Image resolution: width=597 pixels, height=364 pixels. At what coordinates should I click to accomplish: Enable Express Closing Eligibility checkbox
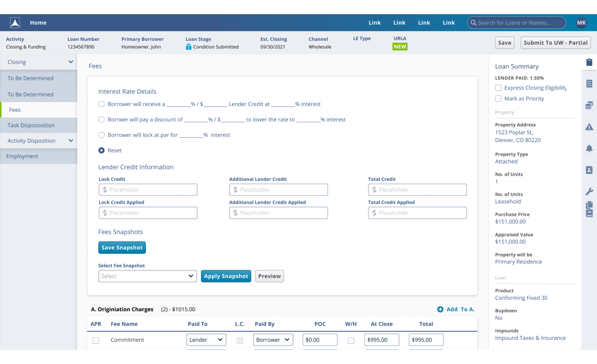point(498,88)
